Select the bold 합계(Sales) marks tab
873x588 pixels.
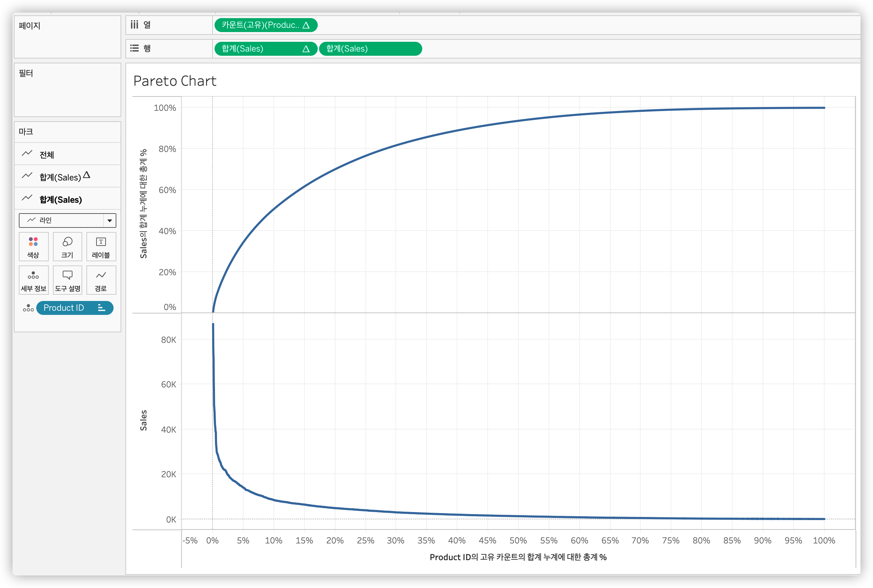60,200
